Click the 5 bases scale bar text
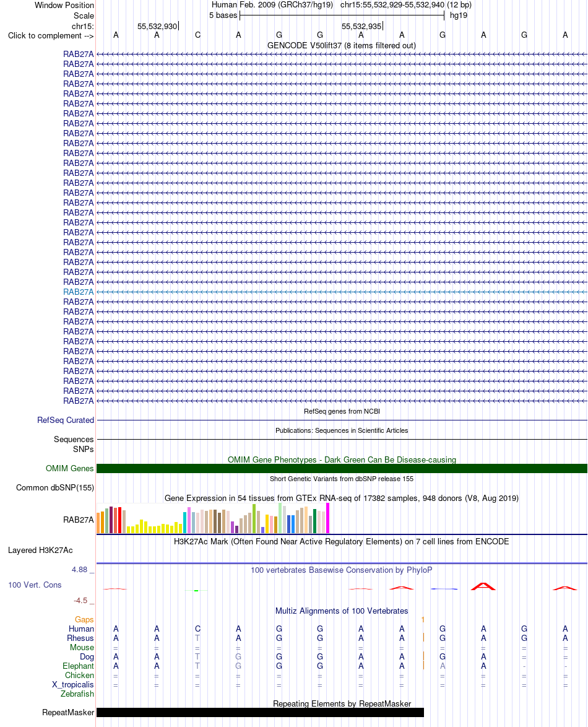588x727 pixels. point(223,15)
